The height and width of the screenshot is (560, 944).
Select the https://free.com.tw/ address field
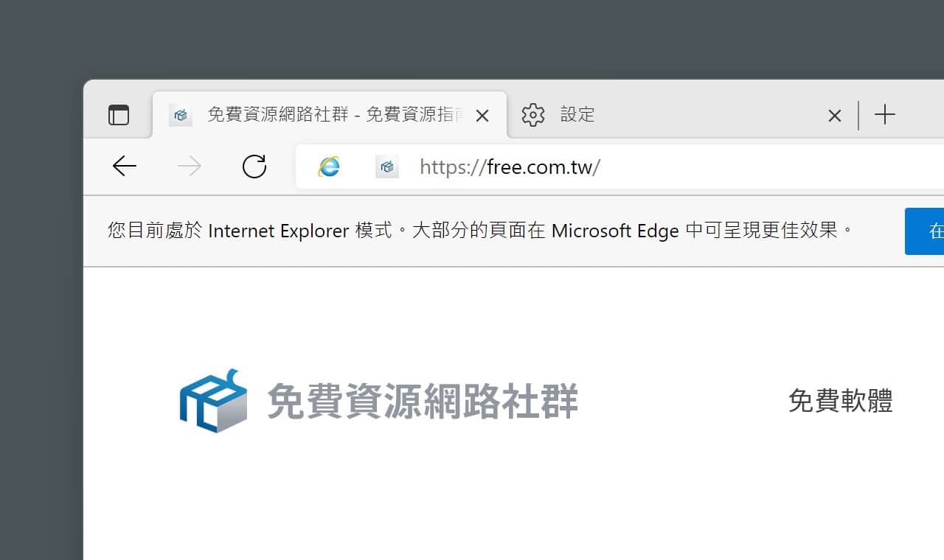pos(619,167)
